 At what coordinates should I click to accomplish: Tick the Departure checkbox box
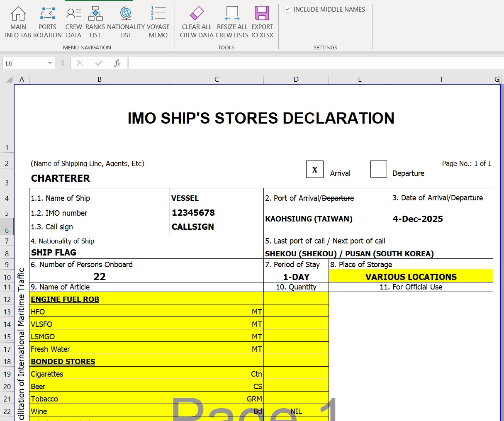[x=378, y=169]
